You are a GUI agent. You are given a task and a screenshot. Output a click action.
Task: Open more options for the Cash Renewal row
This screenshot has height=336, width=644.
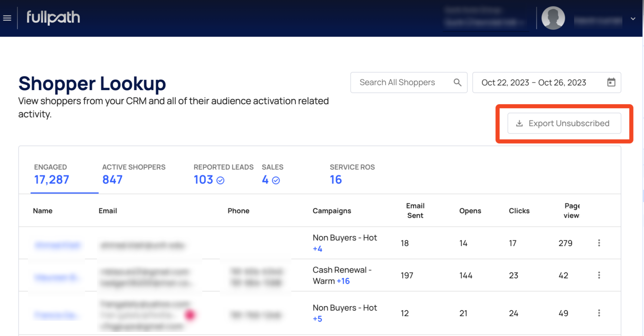[599, 275]
